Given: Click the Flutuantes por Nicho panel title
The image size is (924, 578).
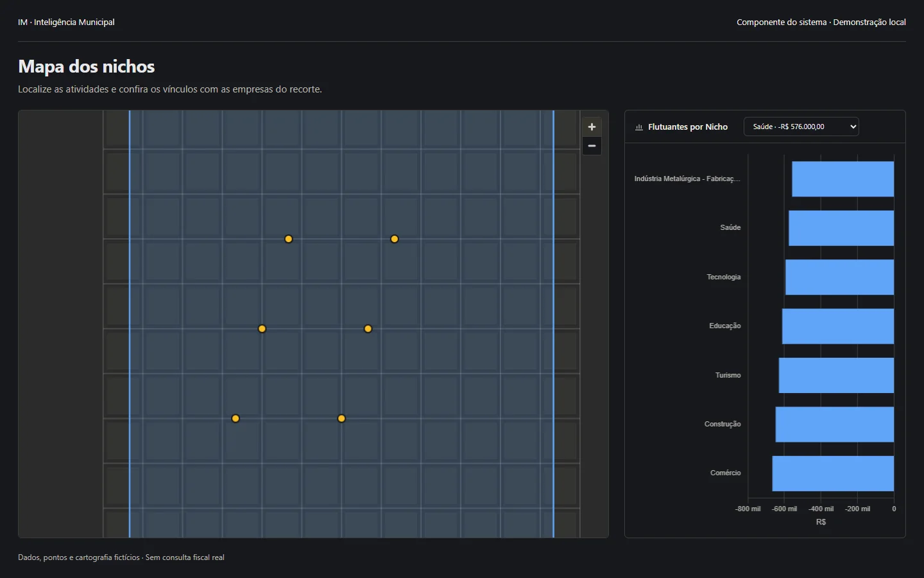Looking at the screenshot, I should click(688, 127).
